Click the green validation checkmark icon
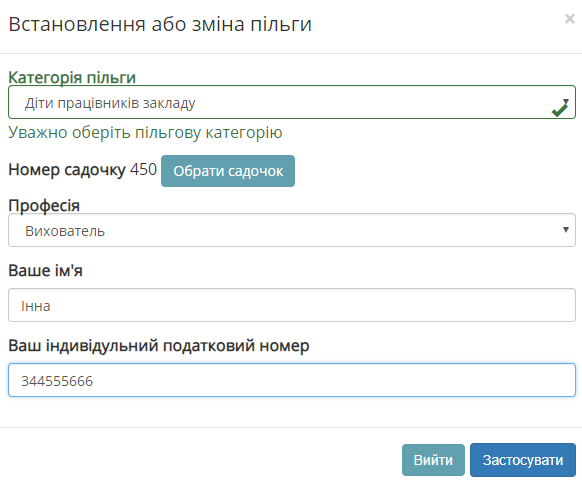 [560, 110]
